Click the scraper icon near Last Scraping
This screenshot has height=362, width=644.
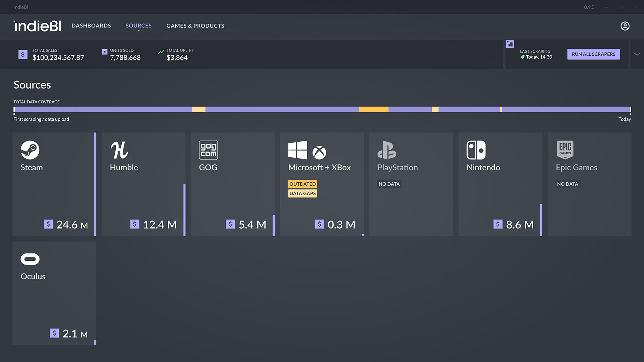point(510,44)
